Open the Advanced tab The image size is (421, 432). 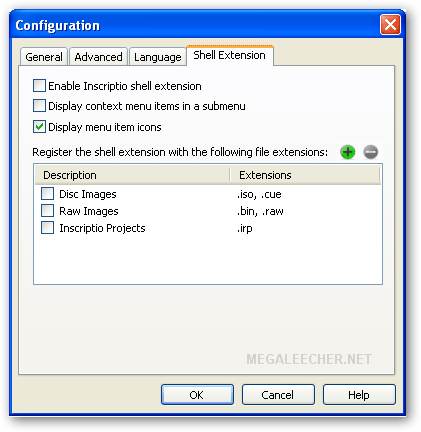[x=98, y=57]
